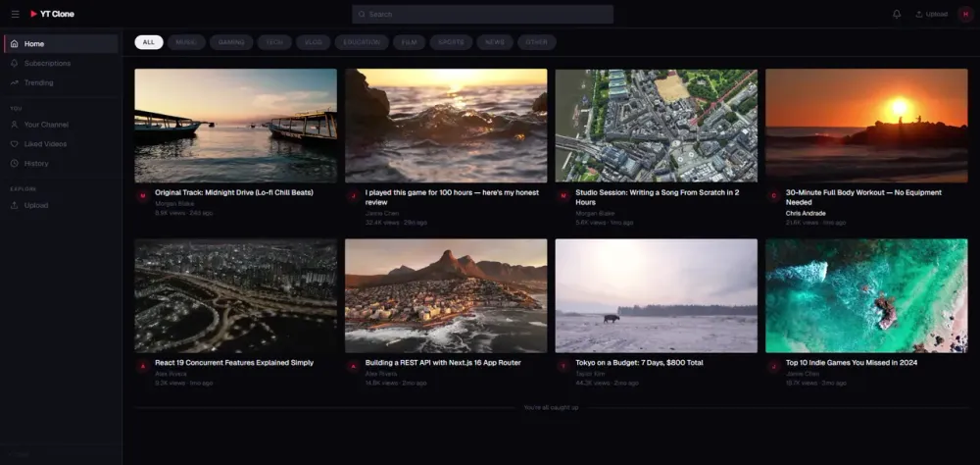This screenshot has width=980, height=465.
Task: Click channel avatar T beside Tokyo on a Budget
Action: pos(563,366)
